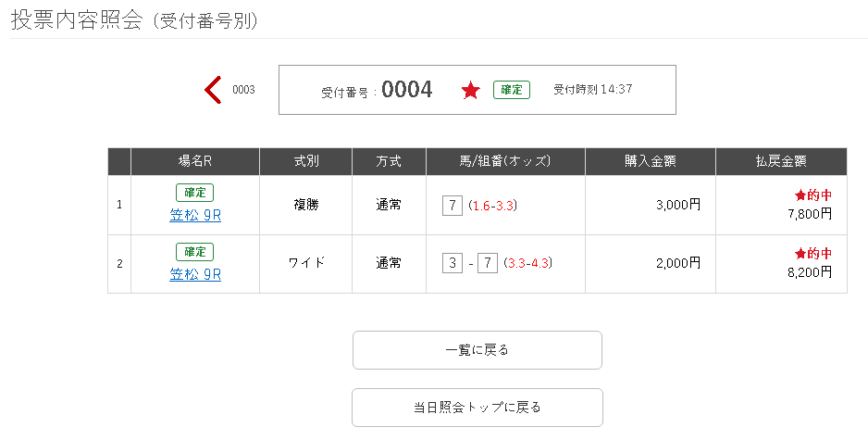Click the red star beside receipt 0004
Image resolution: width=868 pixels, height=440 pixels.
click(471, 91)
